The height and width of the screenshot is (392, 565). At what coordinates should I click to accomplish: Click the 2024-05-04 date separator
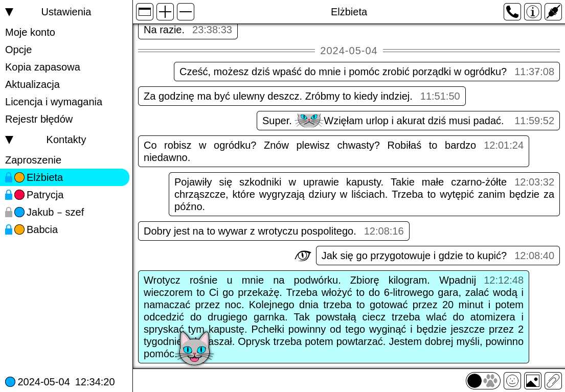349,51
